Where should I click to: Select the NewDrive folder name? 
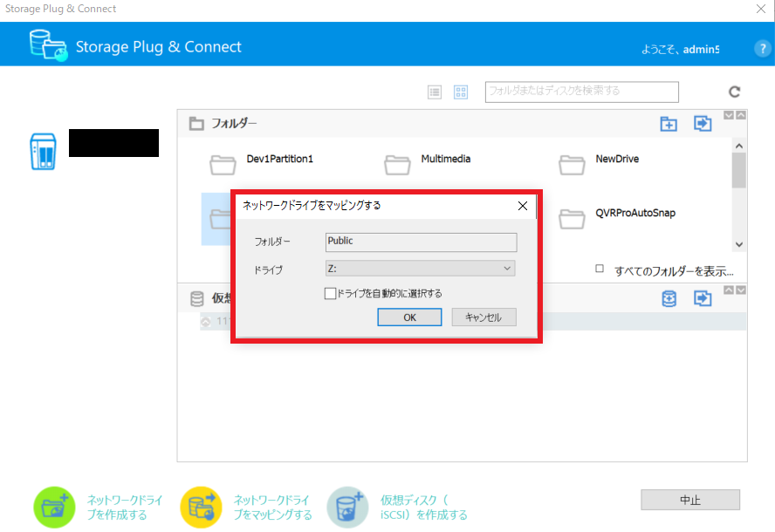click(617, 159)
